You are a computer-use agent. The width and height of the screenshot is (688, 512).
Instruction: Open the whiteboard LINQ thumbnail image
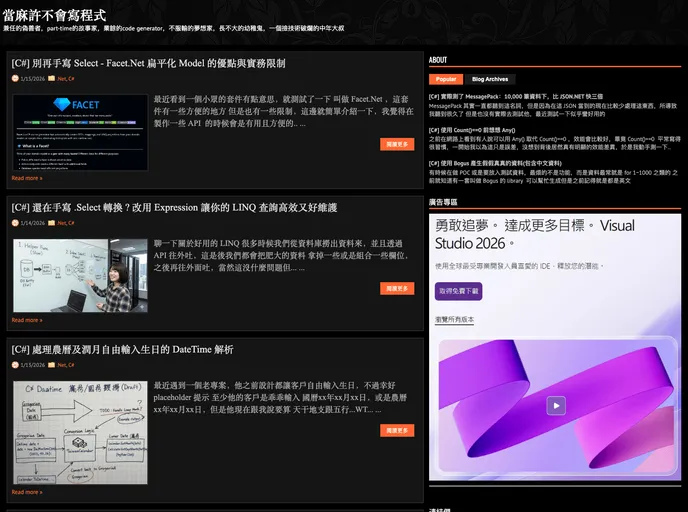click(x=80, y=275)
